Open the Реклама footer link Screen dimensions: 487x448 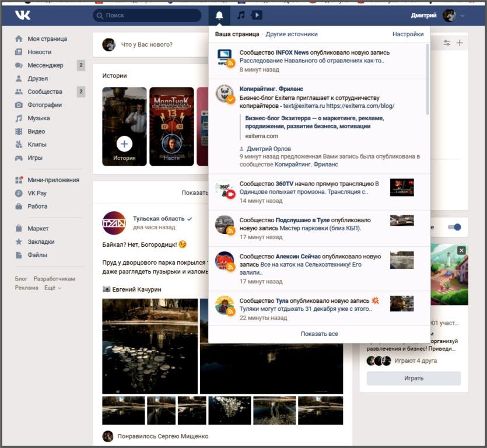[x=26, y=288]
